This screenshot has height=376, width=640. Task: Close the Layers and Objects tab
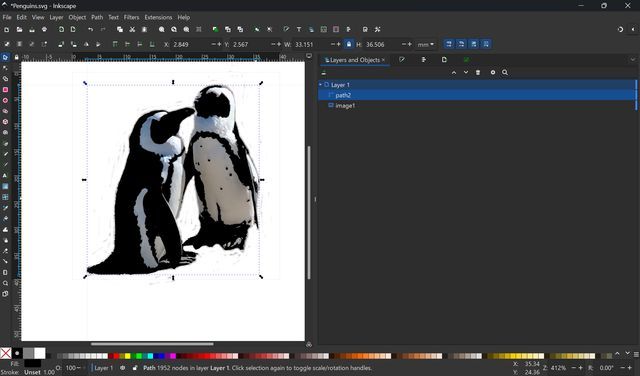pos(383,60)
